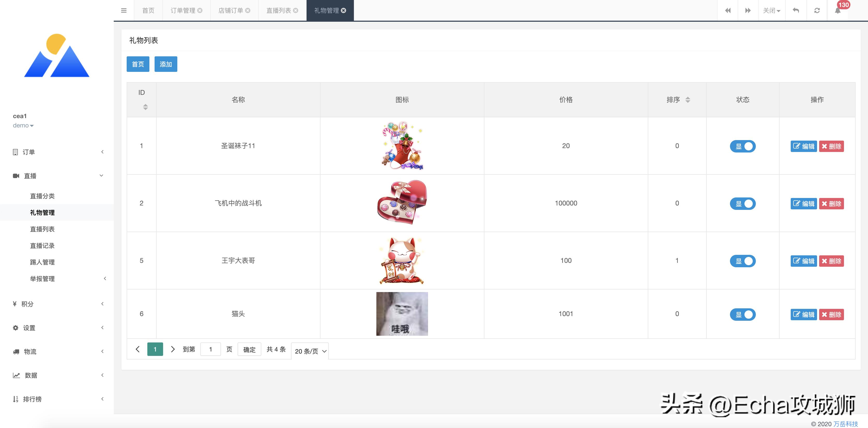The height and width of the screenshot is (428, 868).
Task: Click the rewind tabs icon
Action: (x=728, y=10)
